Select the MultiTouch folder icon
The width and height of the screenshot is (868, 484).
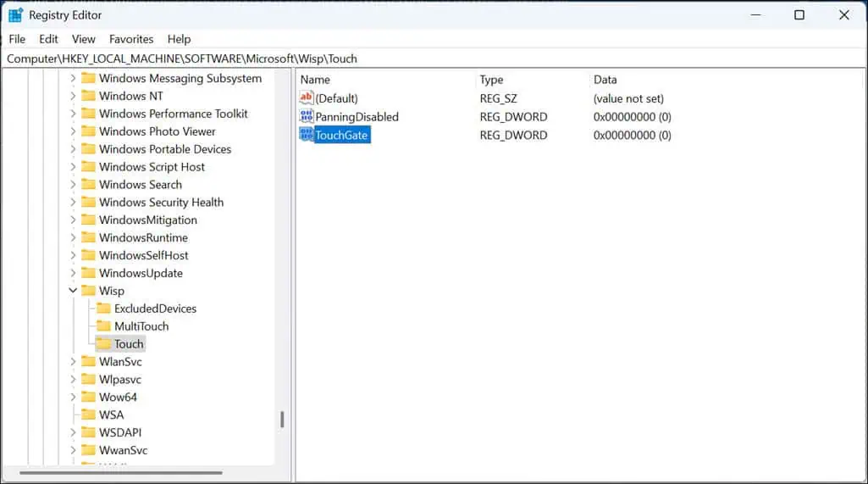(103, 326)
